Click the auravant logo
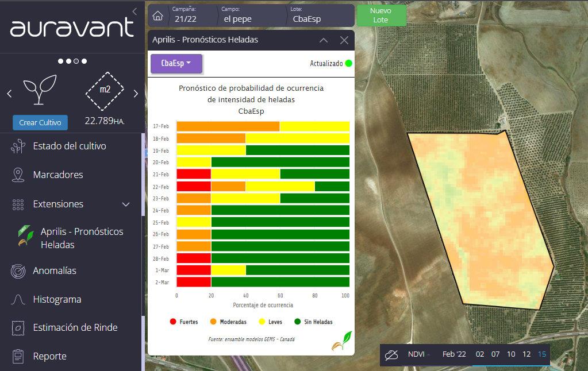Image resolution: width=588 pixels, height=371 pixels. tap(72, 28)
